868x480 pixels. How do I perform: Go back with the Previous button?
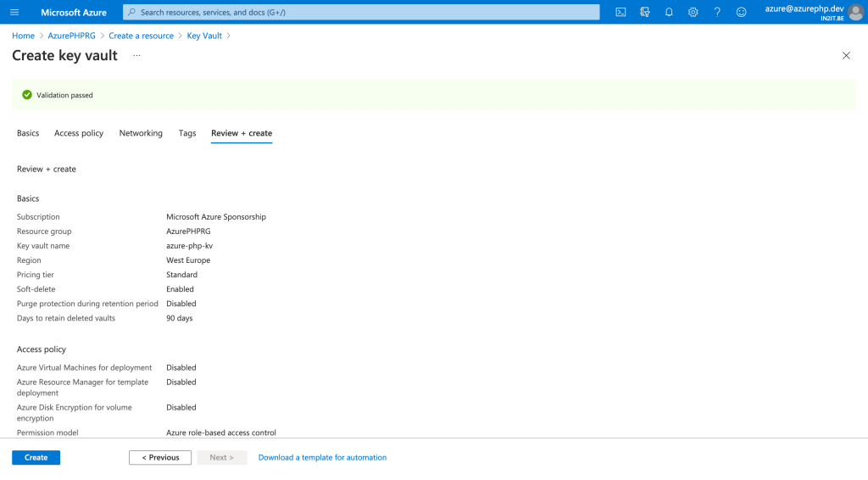point(160,457)
